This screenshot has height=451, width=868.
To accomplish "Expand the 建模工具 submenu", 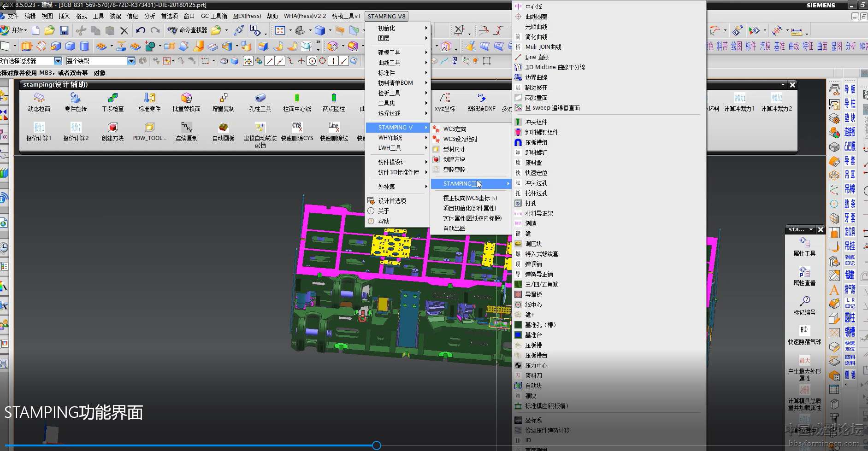I will coord(398,53).
